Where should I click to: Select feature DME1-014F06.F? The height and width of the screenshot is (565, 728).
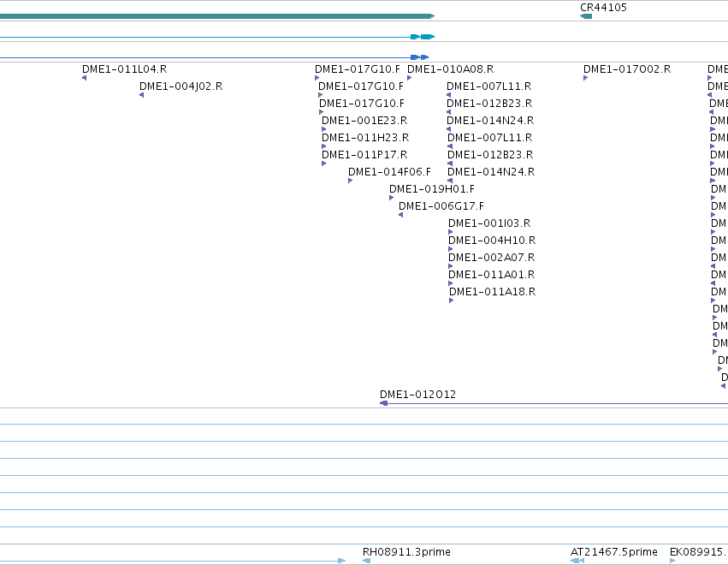coord(389,172)
